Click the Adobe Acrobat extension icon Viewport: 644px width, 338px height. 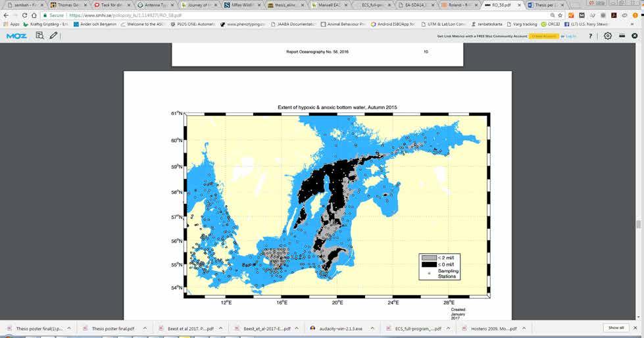[x=614, y=15]
